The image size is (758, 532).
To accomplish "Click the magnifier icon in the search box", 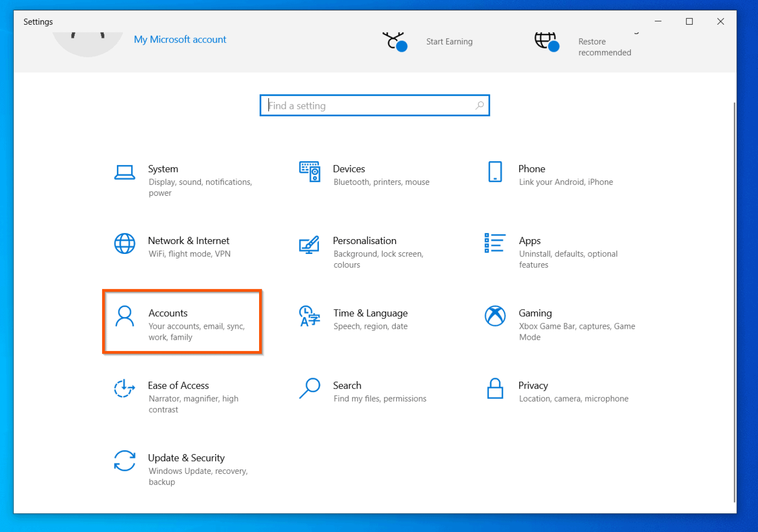I will pos(479,105).
